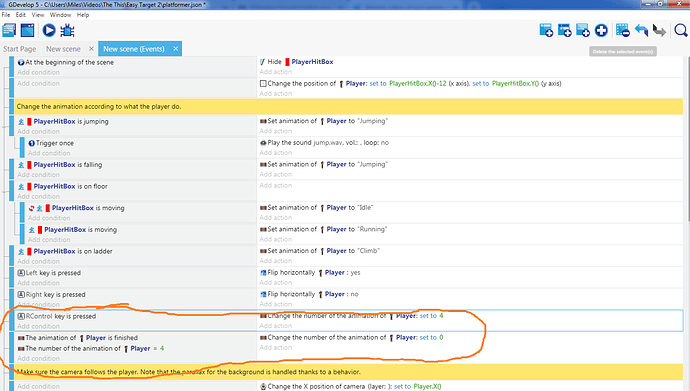Click the 'set to 4' animation value
The image size is (690, 391).
pos(431,316)
